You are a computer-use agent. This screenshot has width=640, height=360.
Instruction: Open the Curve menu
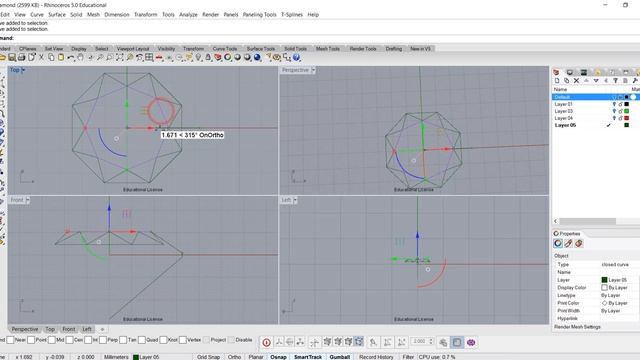click(37, 15)
